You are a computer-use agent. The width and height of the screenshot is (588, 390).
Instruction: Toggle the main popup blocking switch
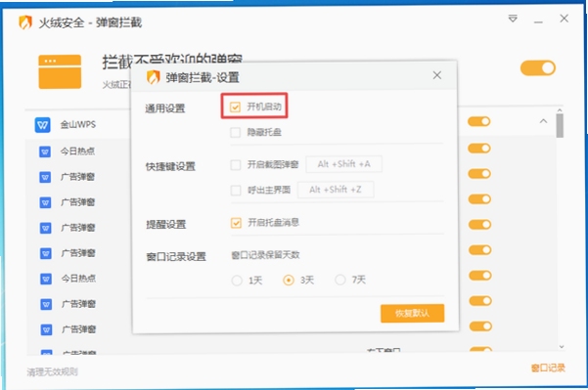tap(538, 67)
